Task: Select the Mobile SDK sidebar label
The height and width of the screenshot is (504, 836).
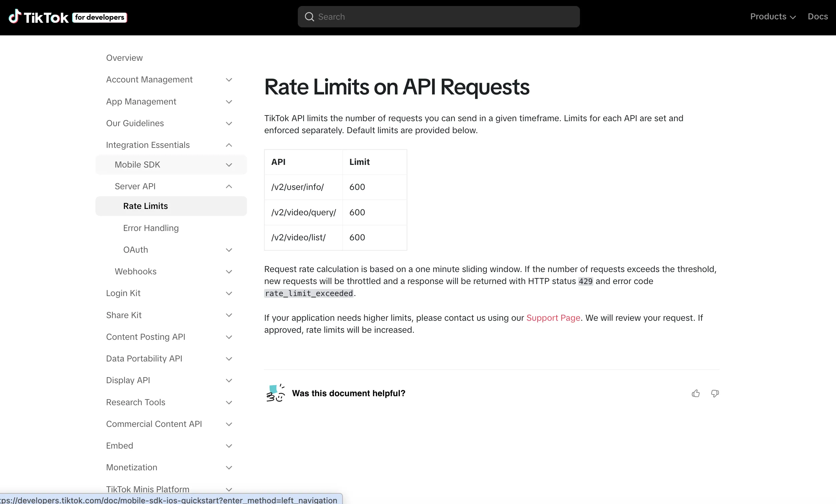Action: click(x=137, y=165)
